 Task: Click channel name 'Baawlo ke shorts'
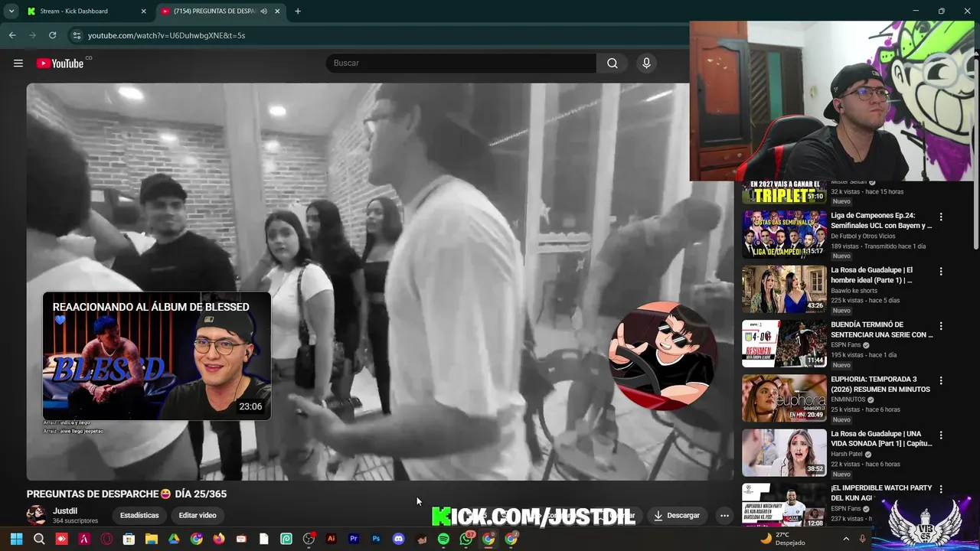(854, 291)
